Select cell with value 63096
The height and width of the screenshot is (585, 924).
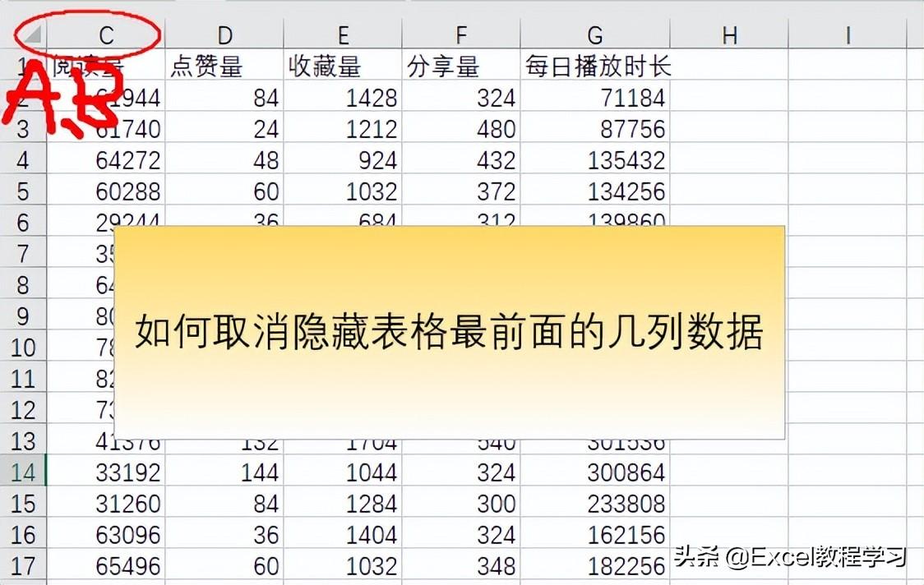click(106, 534)
